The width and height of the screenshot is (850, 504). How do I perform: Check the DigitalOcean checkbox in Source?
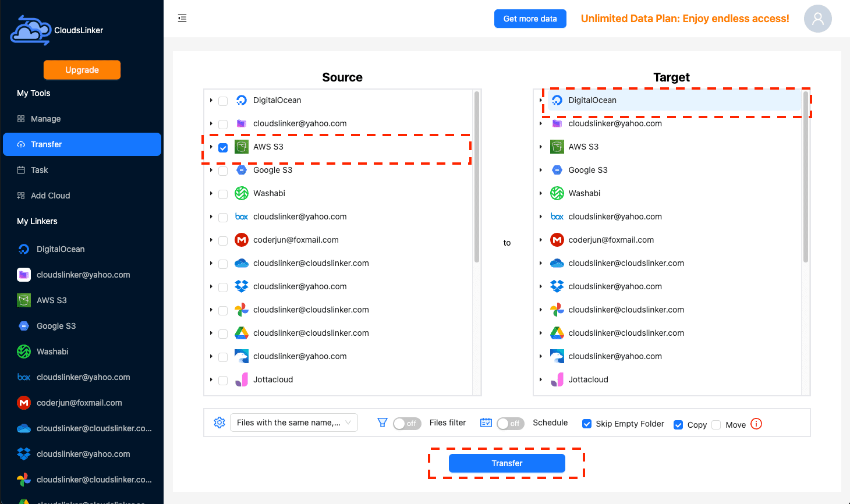click(x=223, y=101)
